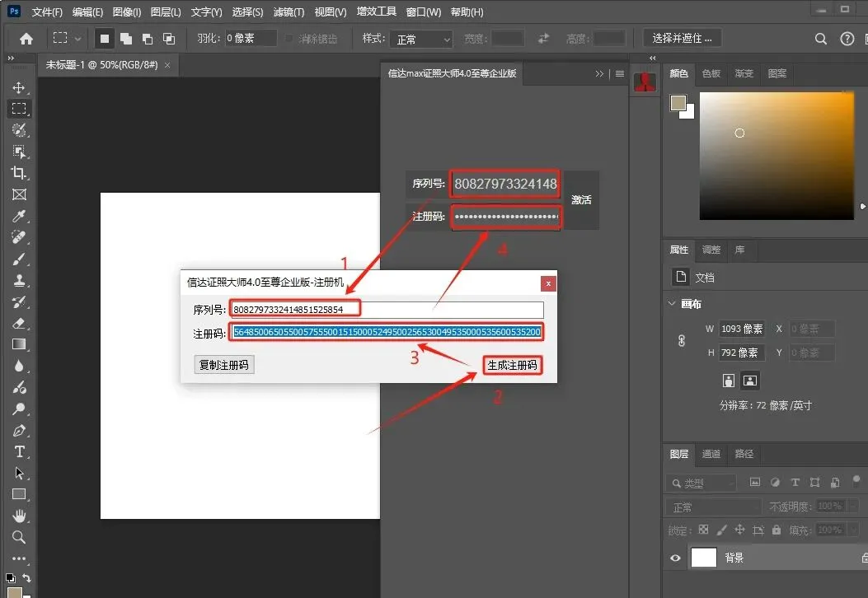Open the Help question-mark icon
This screenshot has height=598, width=868.
pyautogui.click(x=847, y=39)
